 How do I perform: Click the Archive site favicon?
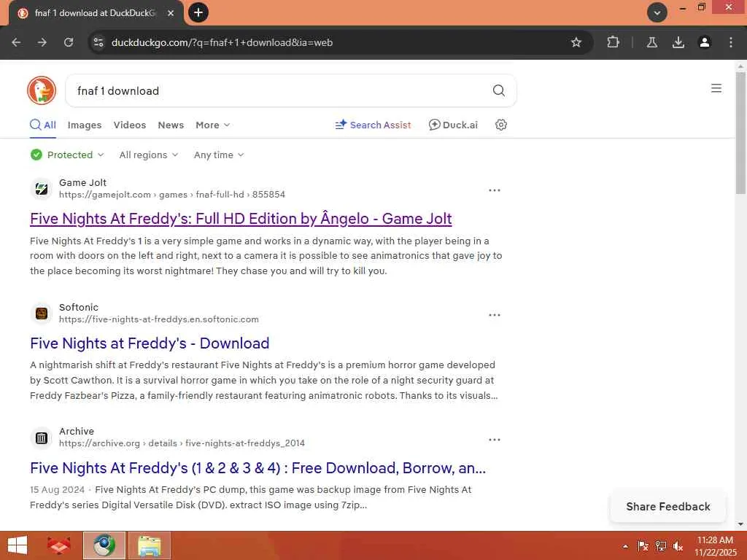click(42, 437)
